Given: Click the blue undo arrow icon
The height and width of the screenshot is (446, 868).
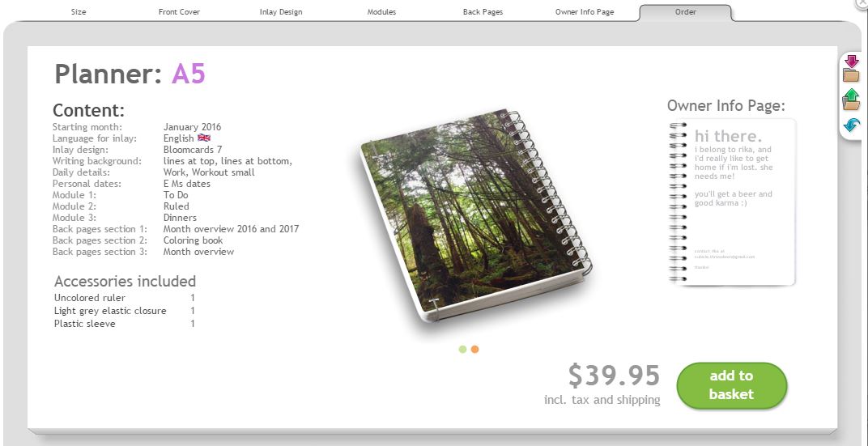Looking at the screenshot, I should 851,125.
